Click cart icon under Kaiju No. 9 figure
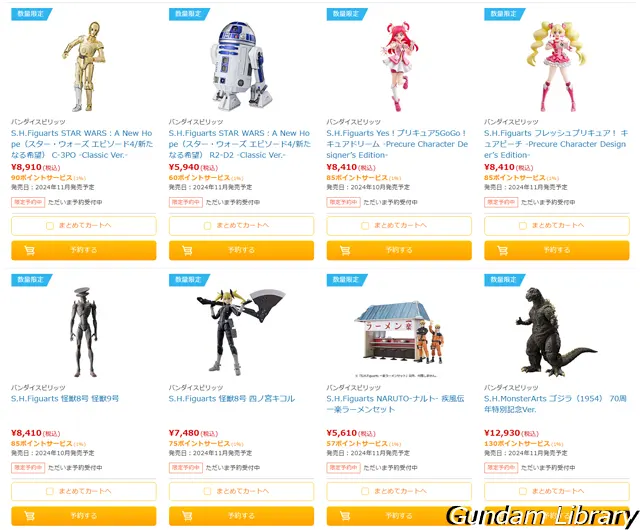Viewport: 640px width, 530px height. coord(29,516)
